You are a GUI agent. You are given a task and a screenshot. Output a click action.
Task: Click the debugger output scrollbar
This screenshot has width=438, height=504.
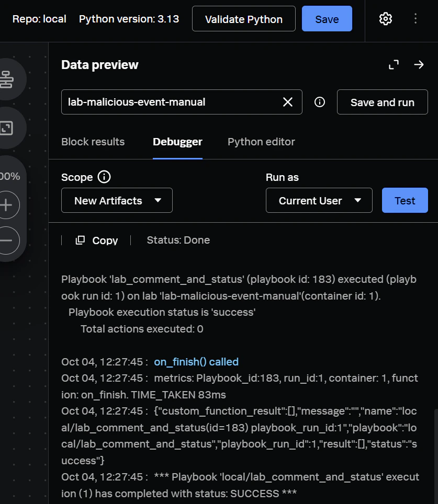pyautogui.click(x=436, y=456)
